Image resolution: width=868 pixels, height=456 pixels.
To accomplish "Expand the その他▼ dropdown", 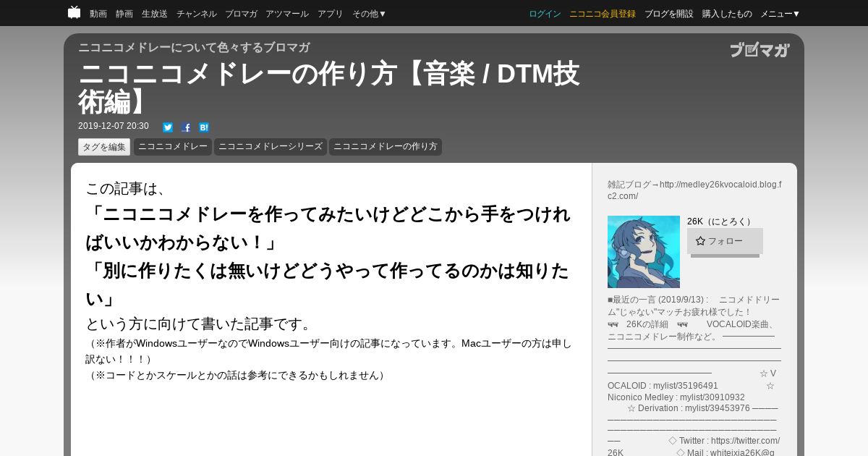I will pyautogui.click(x=370, y=14).
